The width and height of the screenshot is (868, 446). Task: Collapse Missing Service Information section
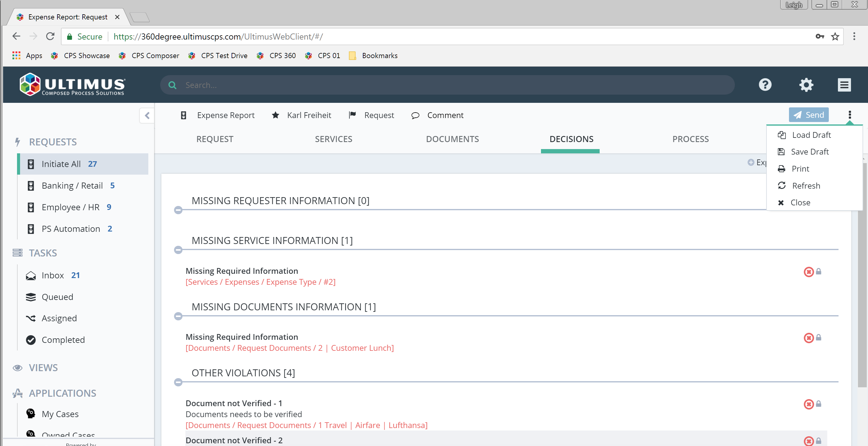[x=178, y=250]
